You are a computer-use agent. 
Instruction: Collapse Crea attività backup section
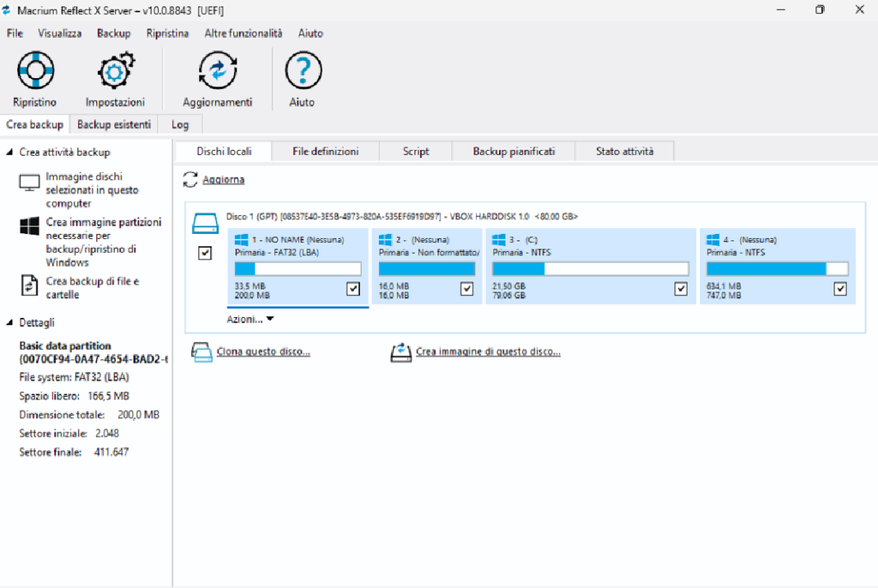pyautogui.click(x=9, y=153)
